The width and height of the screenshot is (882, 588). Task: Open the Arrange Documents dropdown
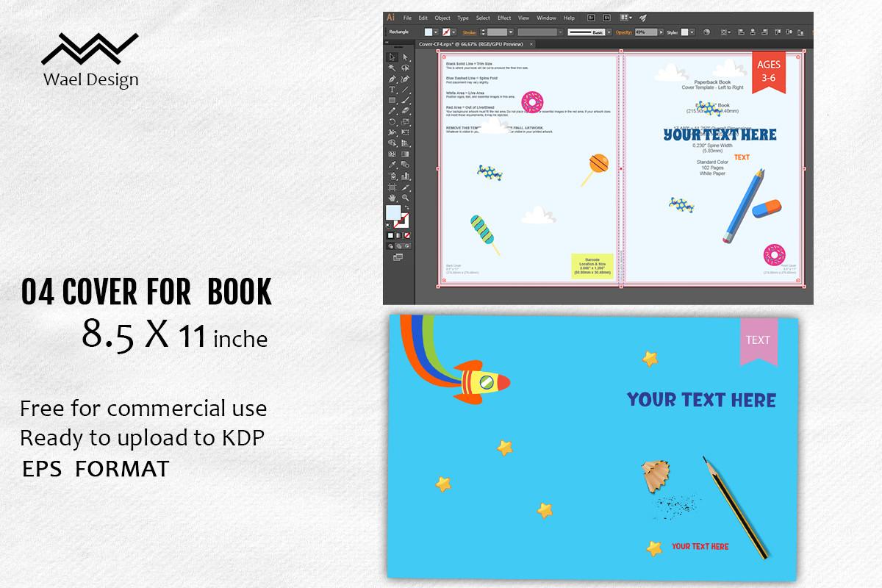[626, 18]
